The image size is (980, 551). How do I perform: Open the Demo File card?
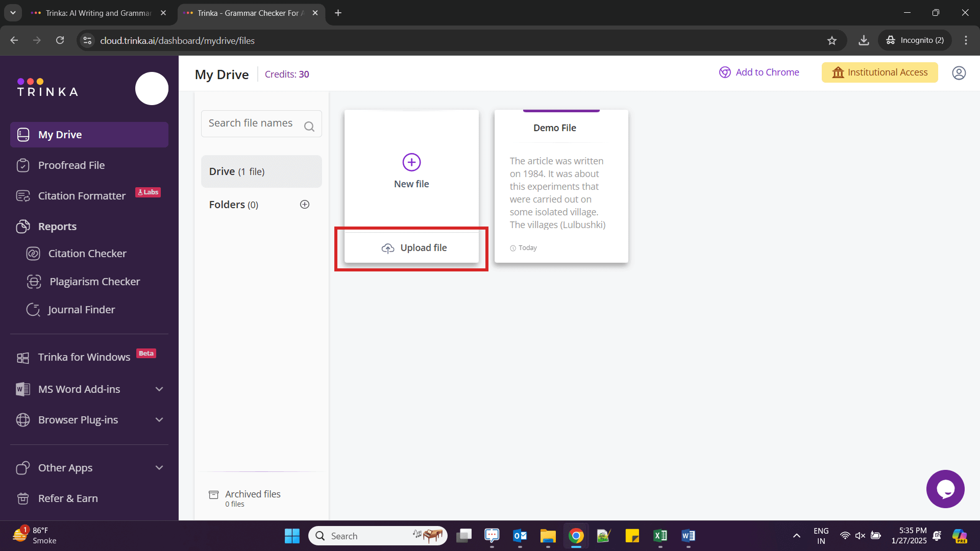(x=561, y=186)
